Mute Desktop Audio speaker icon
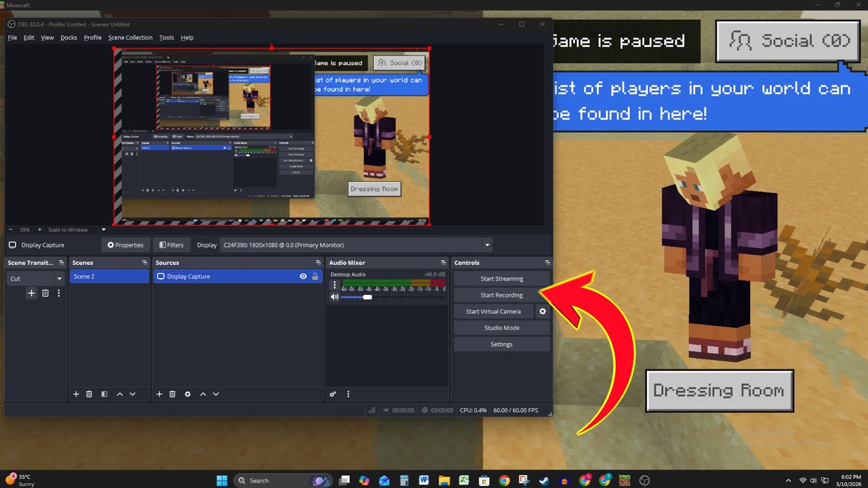 [334, 297]
